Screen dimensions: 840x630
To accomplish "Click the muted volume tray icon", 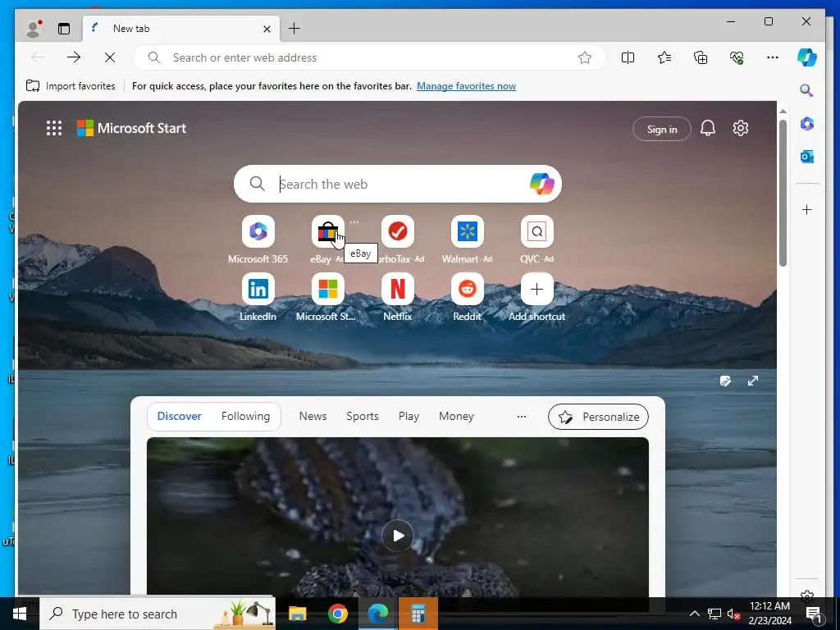I will (734, 614).
